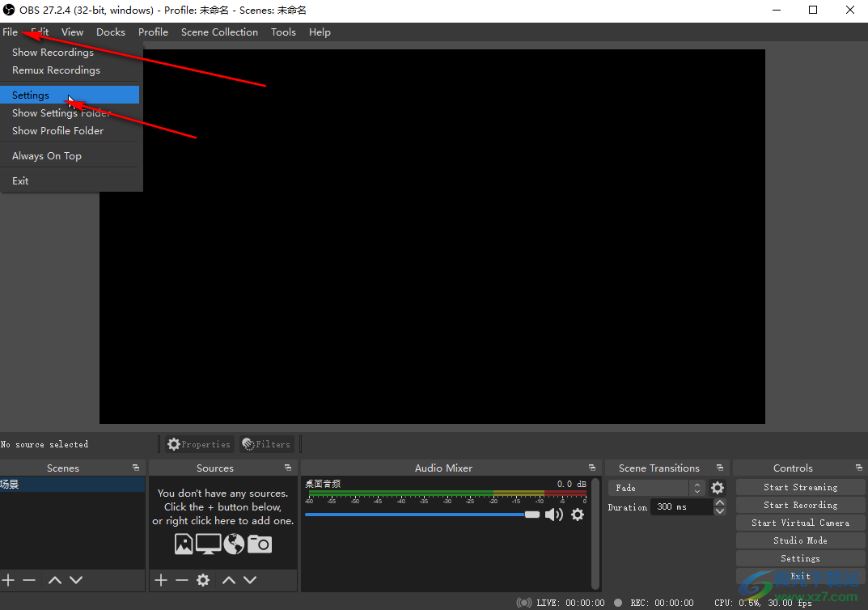Select the 场景 scene row
This screenshot has width=868, height=610.
pyautogui.click(x=73, y=485)
